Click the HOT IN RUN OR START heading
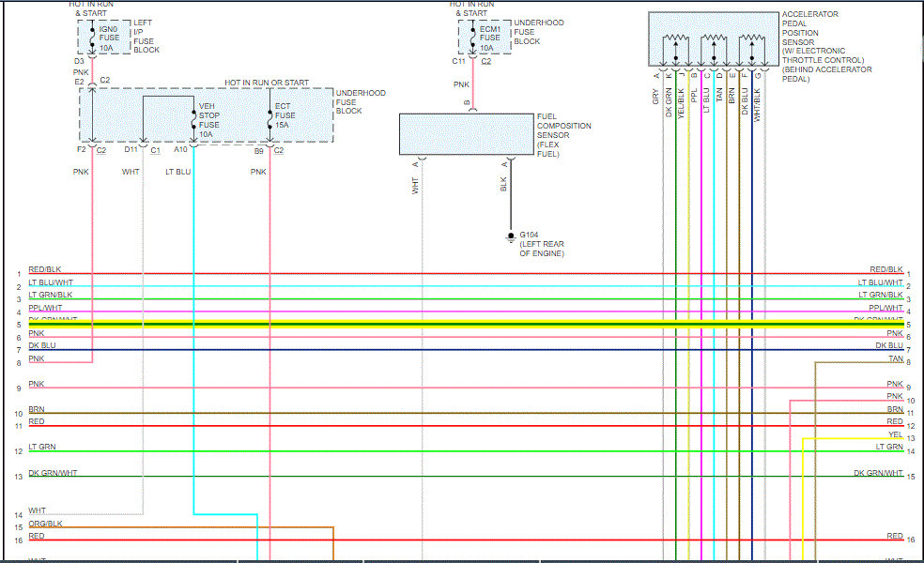The height and width of the screenshot is (563, 924). (267, 83)
